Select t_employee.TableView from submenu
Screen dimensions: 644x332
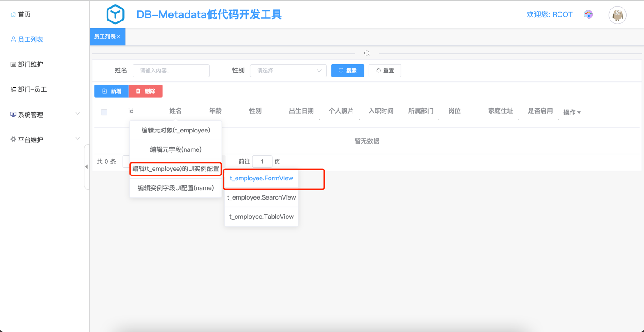(x=261, y=217)
